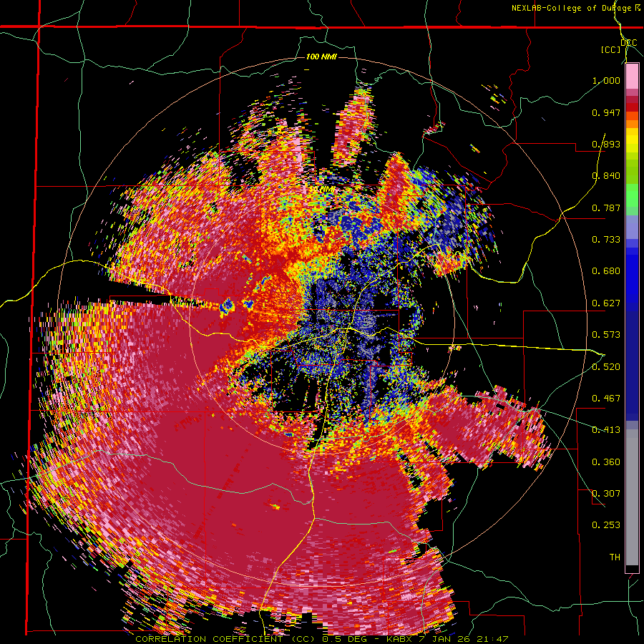Click the 7 JAN 26 date text
This screenshot has width=644, height=644.
446,639
